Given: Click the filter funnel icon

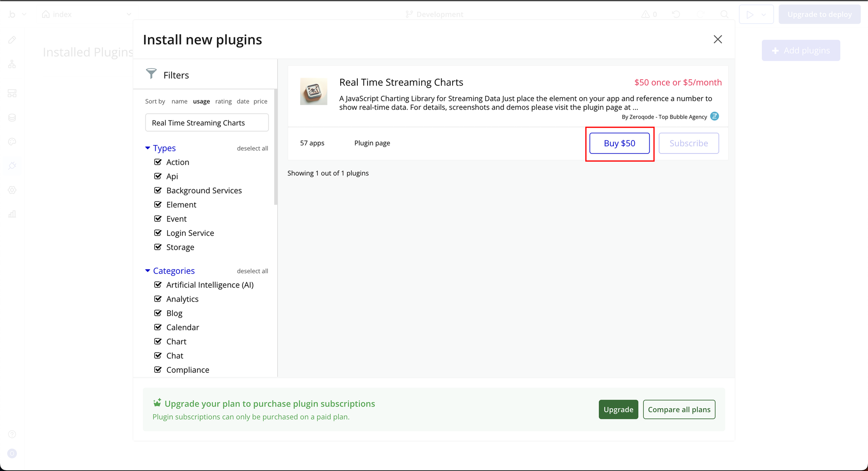Looking at the screenshot, I should click(151, 74).
